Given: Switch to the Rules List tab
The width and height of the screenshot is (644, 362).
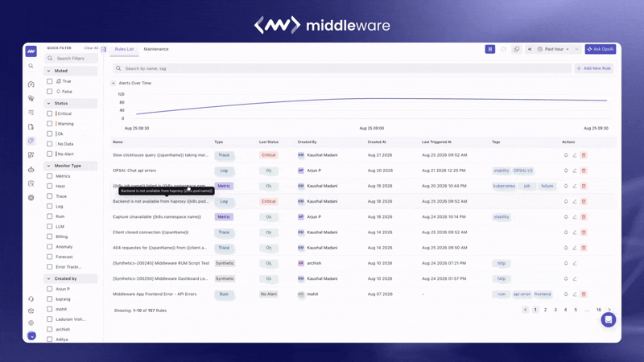Looking at the screenshot, I should click(x=125, y=49).
